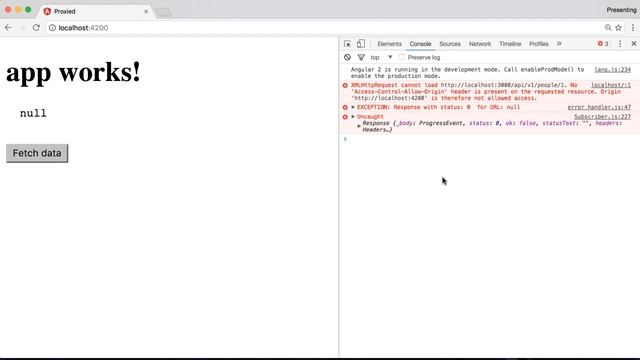Go to the Network tab

pos(480,44)
